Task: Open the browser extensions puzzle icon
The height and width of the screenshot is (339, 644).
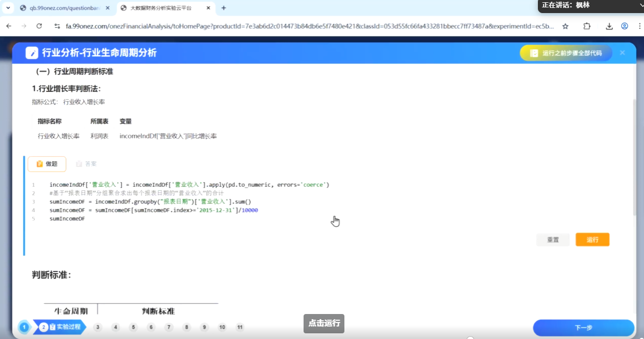Action: [x=587, y=26]
